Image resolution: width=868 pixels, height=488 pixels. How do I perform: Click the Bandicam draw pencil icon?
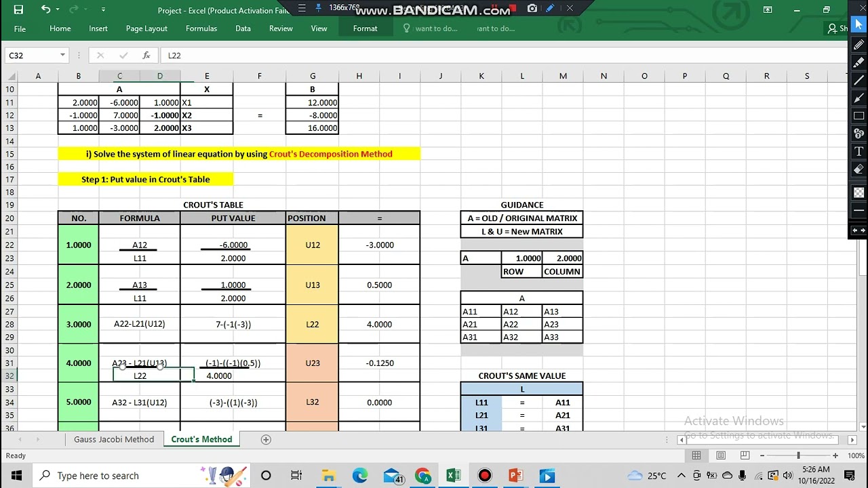(550, 9)
